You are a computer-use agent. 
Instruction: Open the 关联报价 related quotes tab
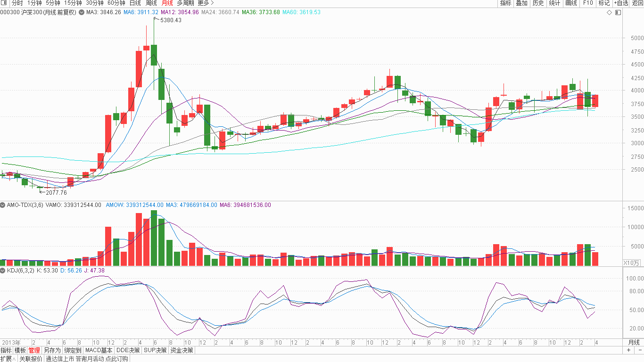point(31,359)
